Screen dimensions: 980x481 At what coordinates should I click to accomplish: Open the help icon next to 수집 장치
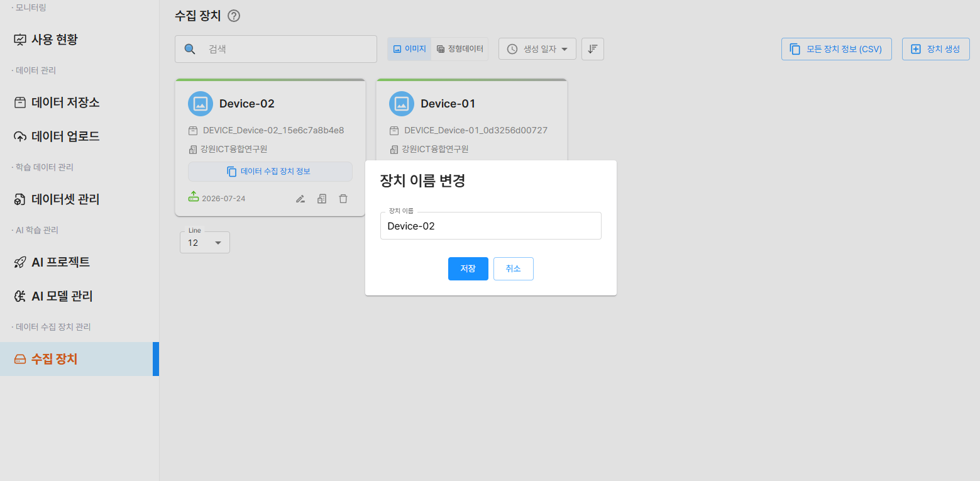coord(234,16)
